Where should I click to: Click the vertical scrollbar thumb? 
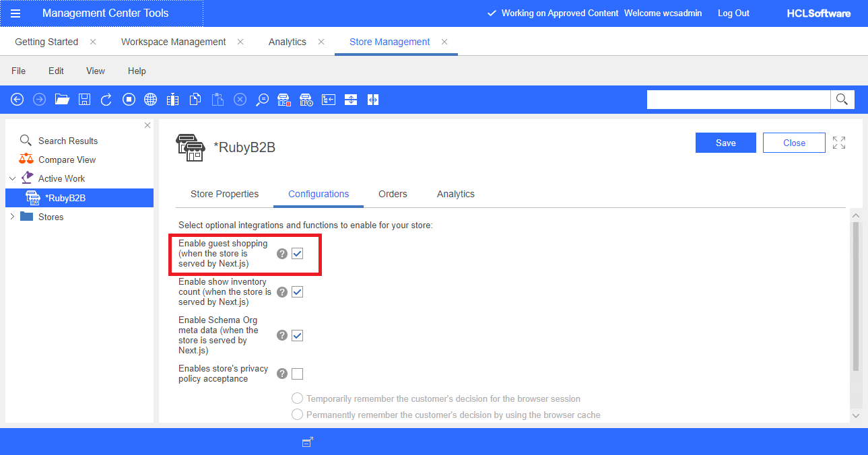coord(857,296)
